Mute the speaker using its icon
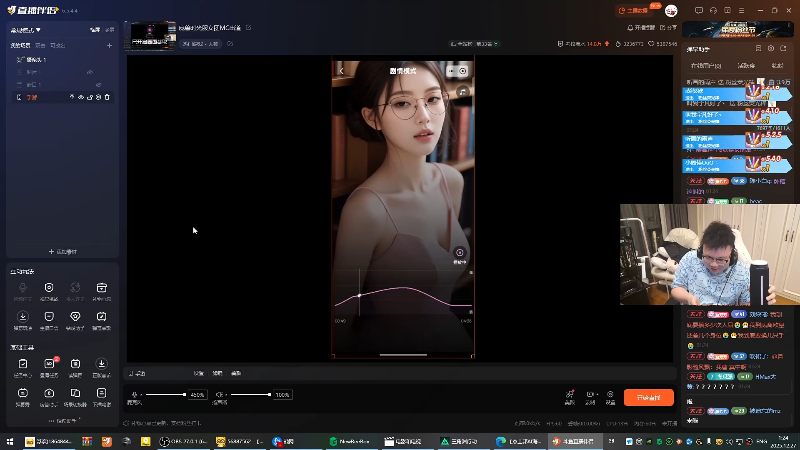 220,394
